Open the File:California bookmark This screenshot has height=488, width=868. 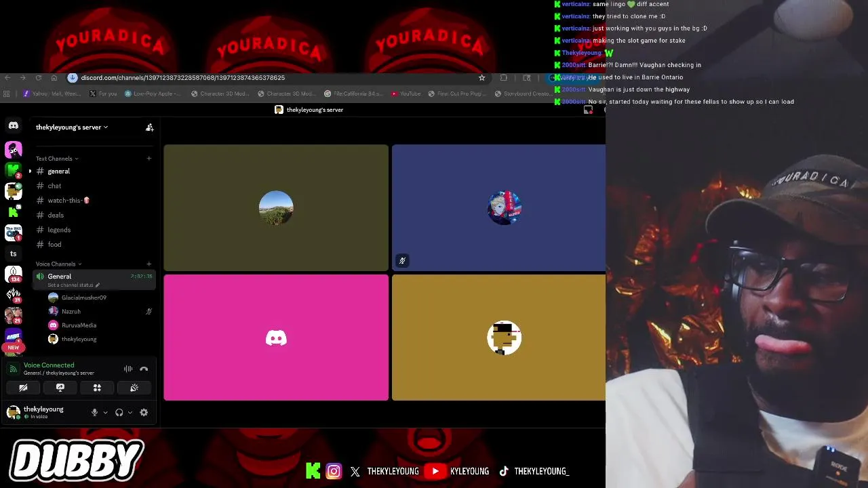click(355, 94)
